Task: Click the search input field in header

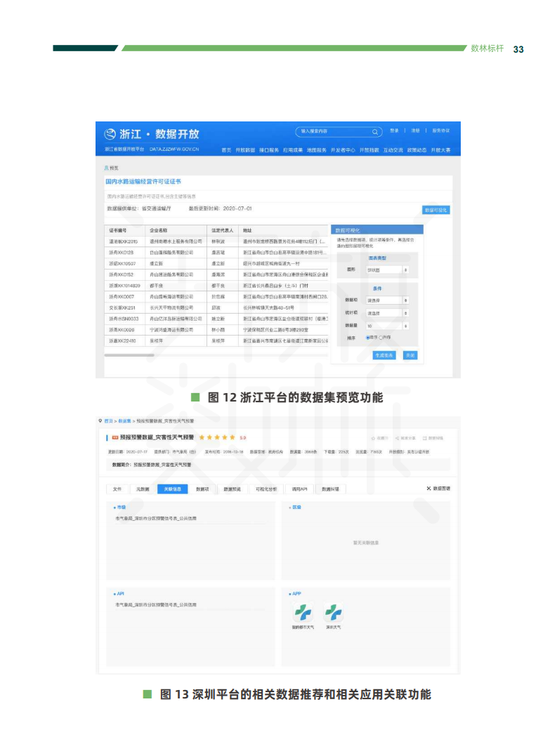Action: point(334,131)
